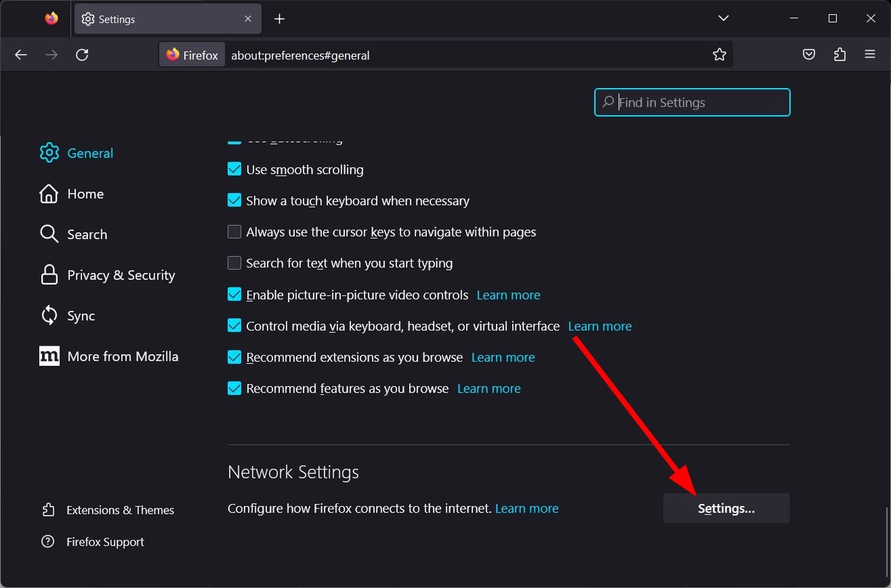This screenshot has height=588, width=891.
Task: Open the Home settings section
Action: (x=85, y=194)
